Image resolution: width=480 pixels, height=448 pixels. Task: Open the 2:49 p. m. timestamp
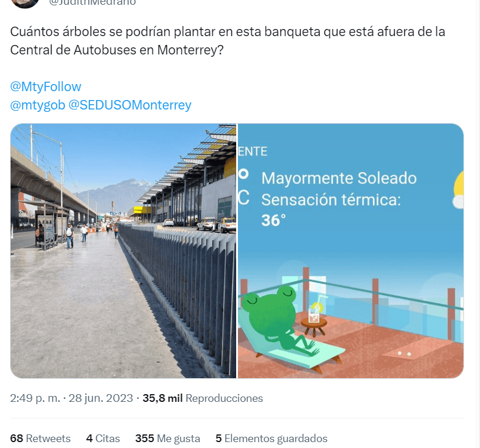[x=35, y=398]
